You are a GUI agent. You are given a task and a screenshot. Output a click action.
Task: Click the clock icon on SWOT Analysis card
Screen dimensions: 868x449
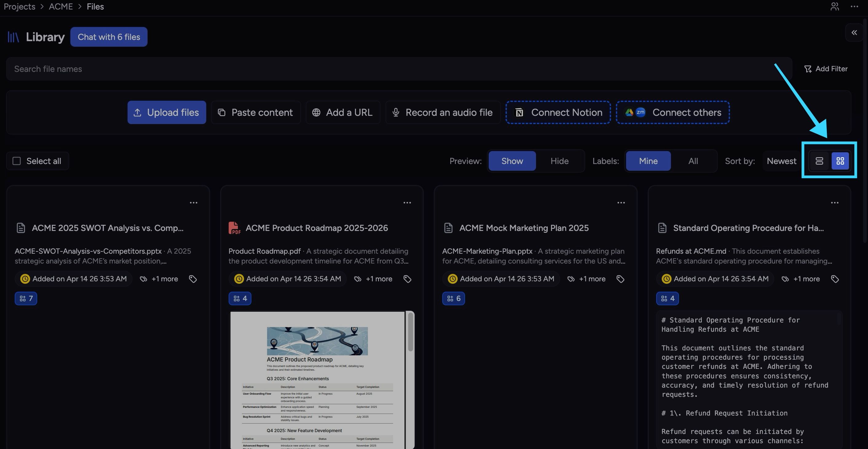(x=25, y=279)
